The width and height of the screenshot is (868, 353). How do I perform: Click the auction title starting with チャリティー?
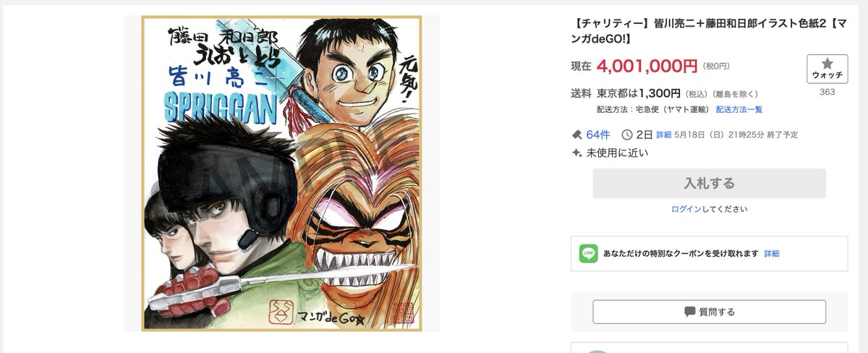click(709, 31)
